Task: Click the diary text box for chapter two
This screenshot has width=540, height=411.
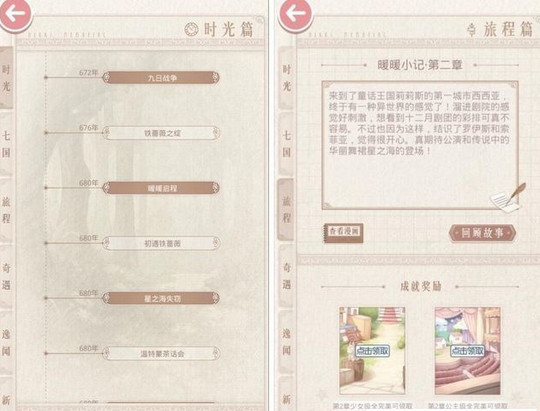Action: coord(420,145)
